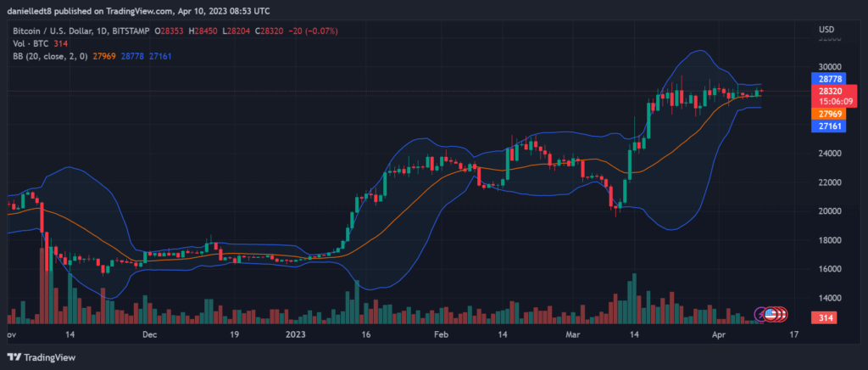
Task: Open the purple lightning bolt event marker
Action: coord(761,314)
